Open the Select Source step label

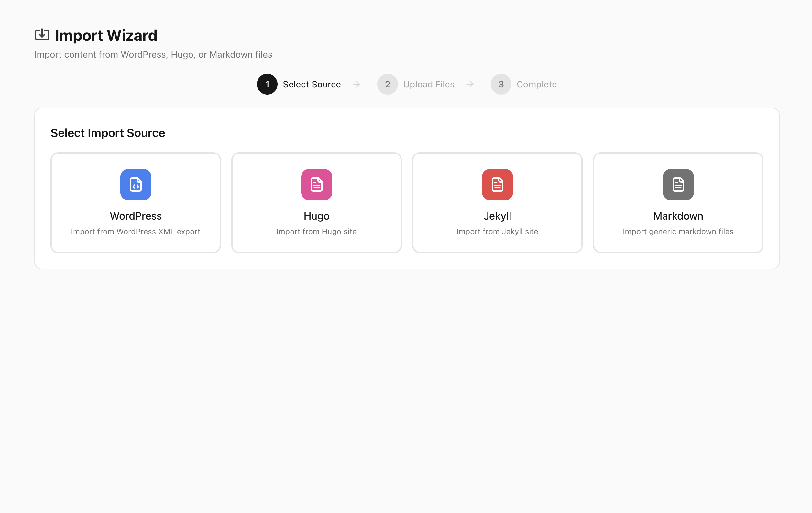pyautogui.click(x=312, y=85)
